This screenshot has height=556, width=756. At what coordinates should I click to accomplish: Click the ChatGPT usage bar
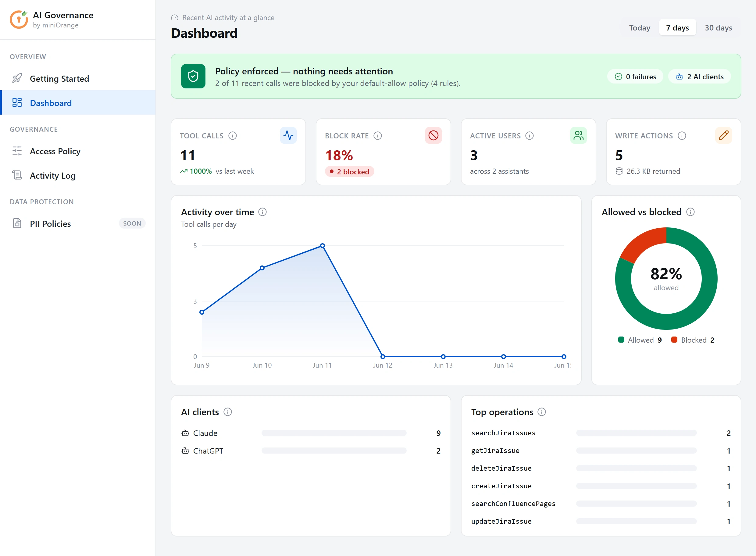334,451
